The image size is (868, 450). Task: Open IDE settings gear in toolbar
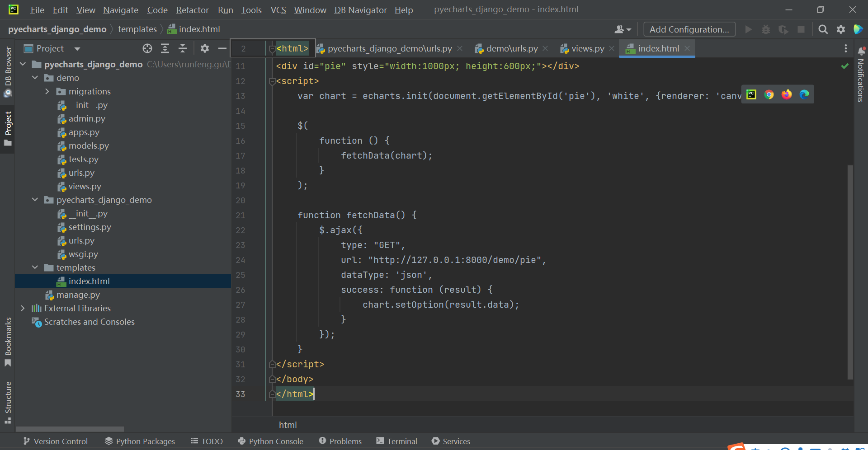click(x=841, y=29)
